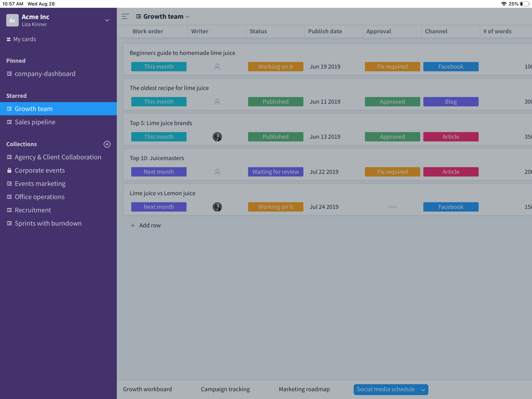Click the writer avatar for Top 5: Lime juice brands
The width and height of the screenshot is (532, 399).
tap(217, 136)
